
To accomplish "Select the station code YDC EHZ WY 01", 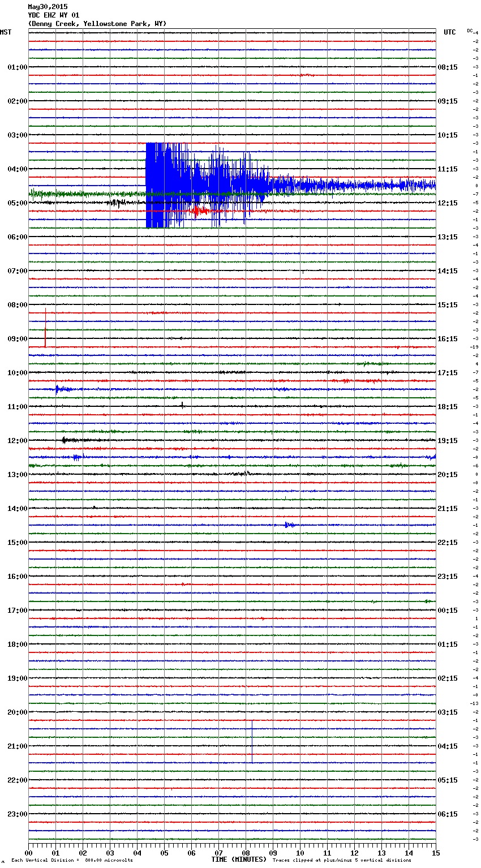I will coord(54,15).
